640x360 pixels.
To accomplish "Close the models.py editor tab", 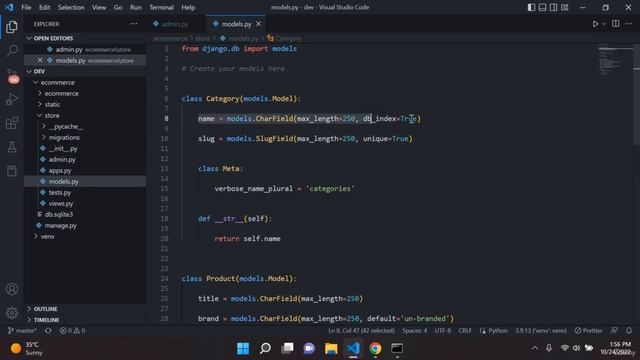I will pyautogui.click(x=258, y=24).
